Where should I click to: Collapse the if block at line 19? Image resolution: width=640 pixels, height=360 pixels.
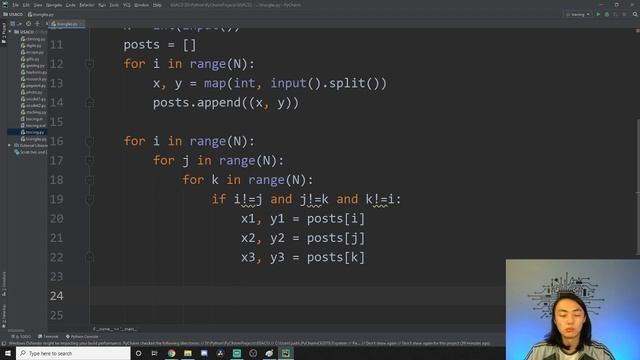coord(90,200)
